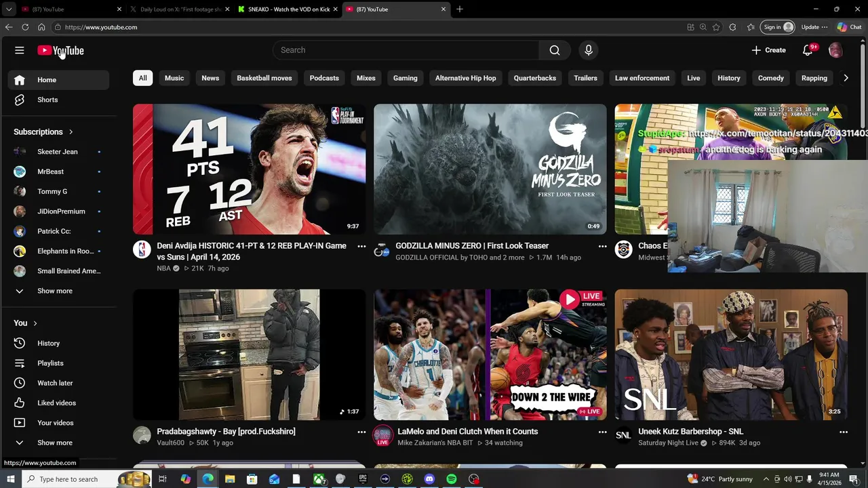Open the SNL barbershop video thumbnail
The height and width of the screenshot is (488, 868).
point(731,354)
